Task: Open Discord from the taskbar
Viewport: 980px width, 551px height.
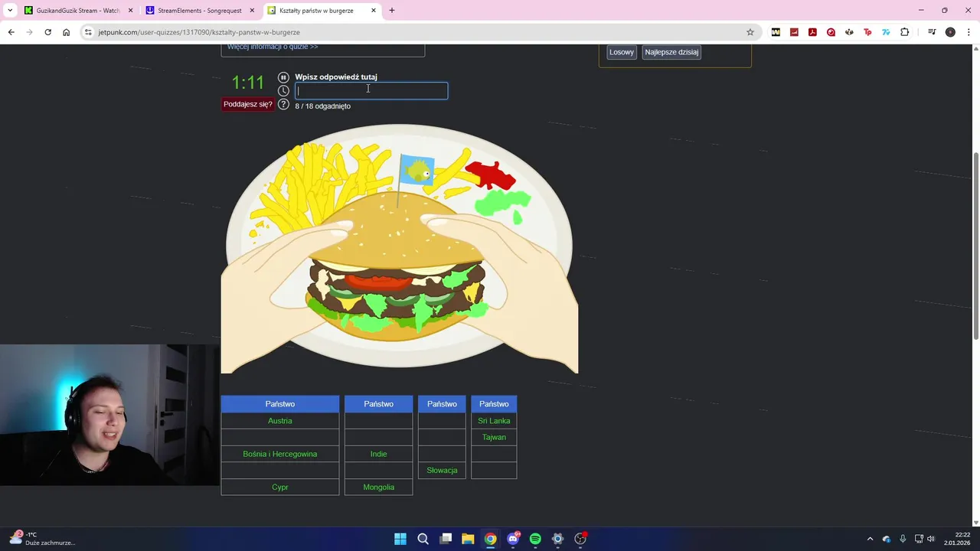Action: tap(513, 539)
